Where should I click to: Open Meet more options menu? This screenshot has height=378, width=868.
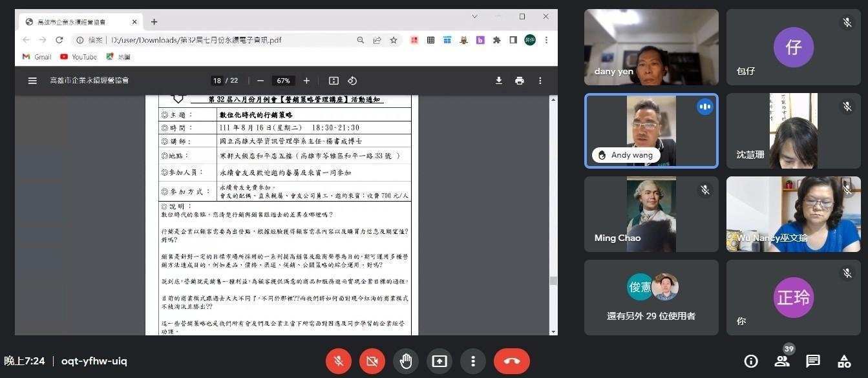(x=473, y=361)
